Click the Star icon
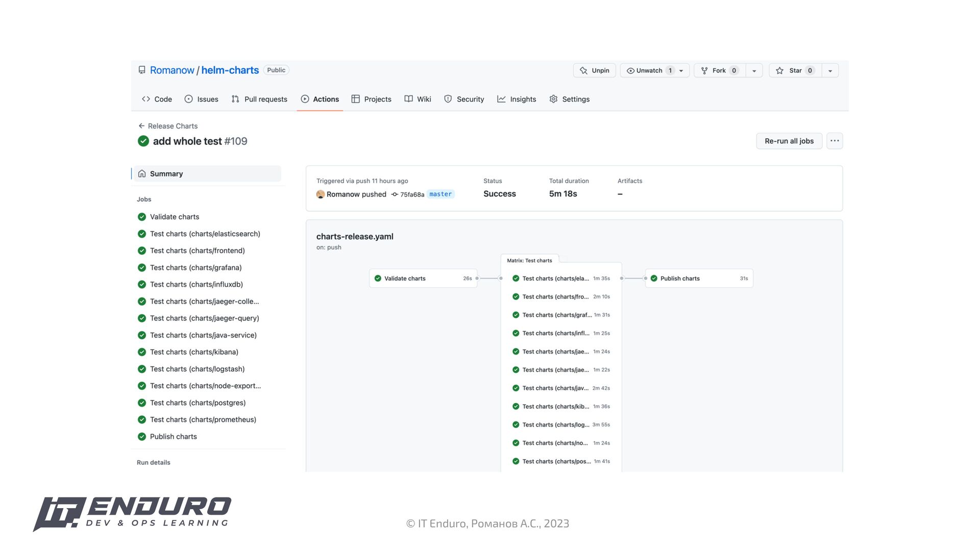Screen dimensions: 980x551 (x=779, y=70)
